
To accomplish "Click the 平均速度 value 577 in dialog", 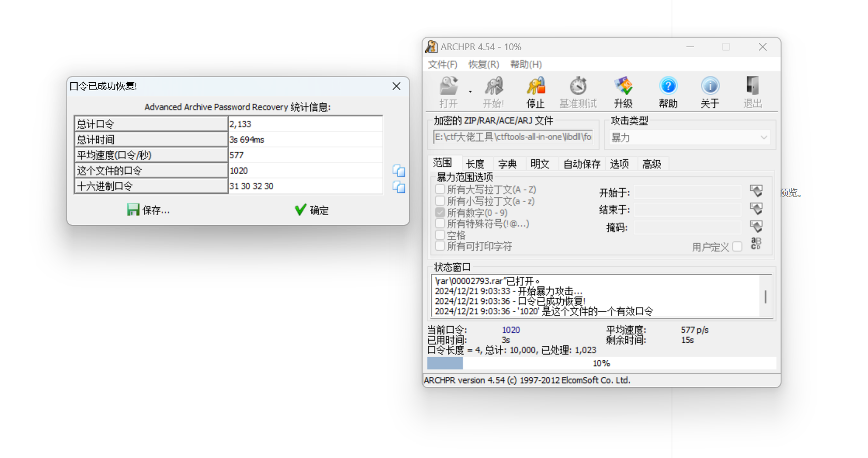I will click(x=306, y=155).
